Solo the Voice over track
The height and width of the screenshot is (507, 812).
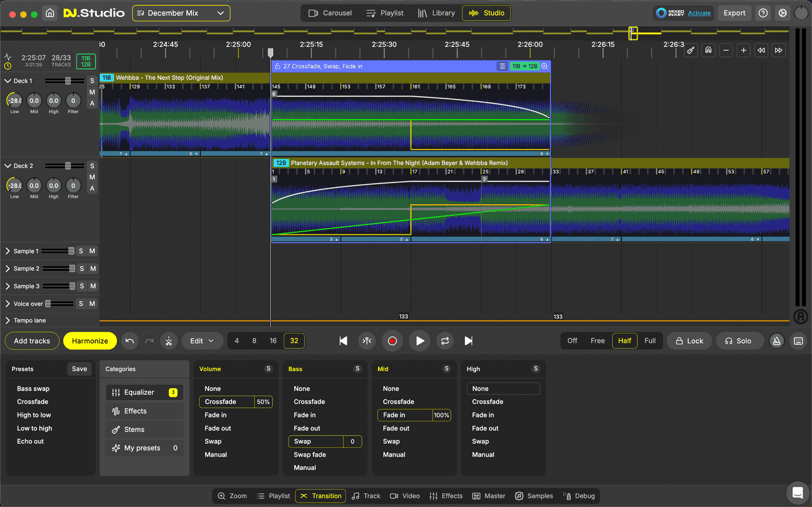coord(81,304)
